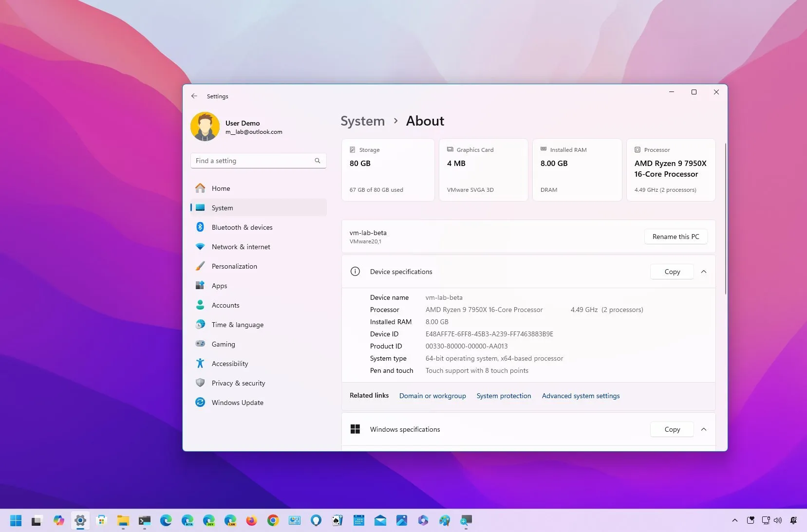Select Home in the settings sidebar

pyautogui.click(x=221, y=188)
